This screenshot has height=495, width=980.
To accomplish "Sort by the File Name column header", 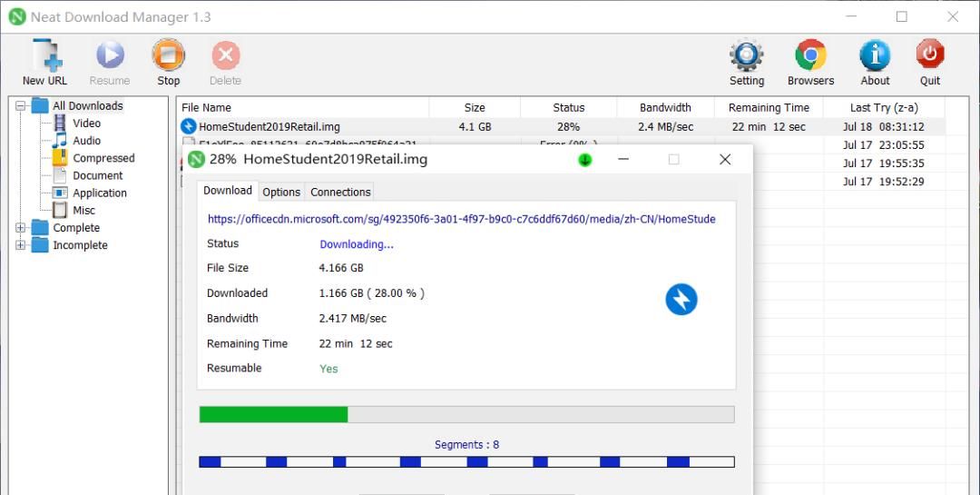I will coord(303,108).
